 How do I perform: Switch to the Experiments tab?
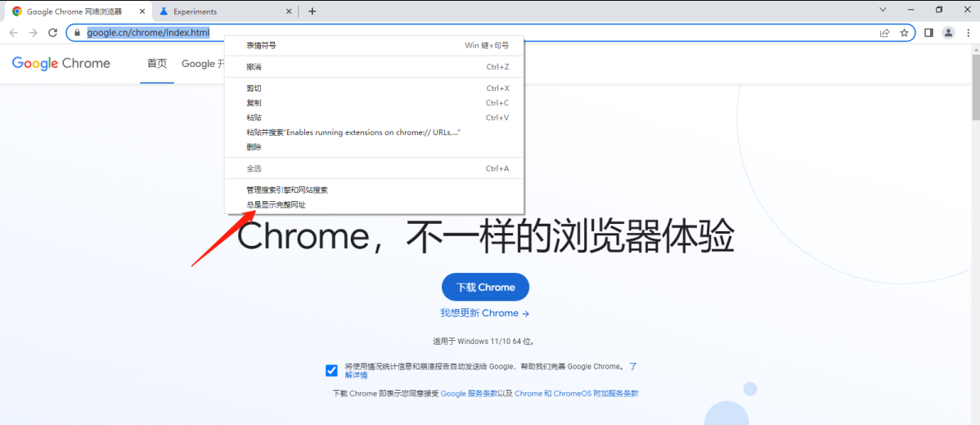(224, 11)
